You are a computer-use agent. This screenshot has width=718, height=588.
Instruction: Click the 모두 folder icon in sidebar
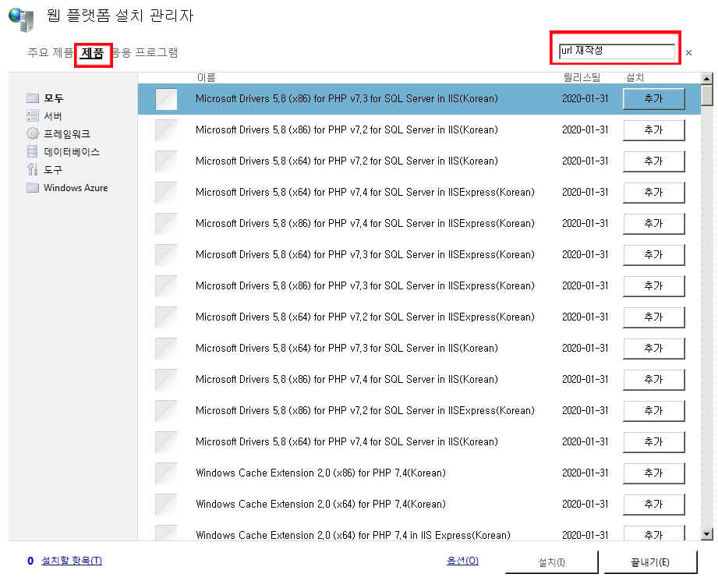(x=33, y=98)
